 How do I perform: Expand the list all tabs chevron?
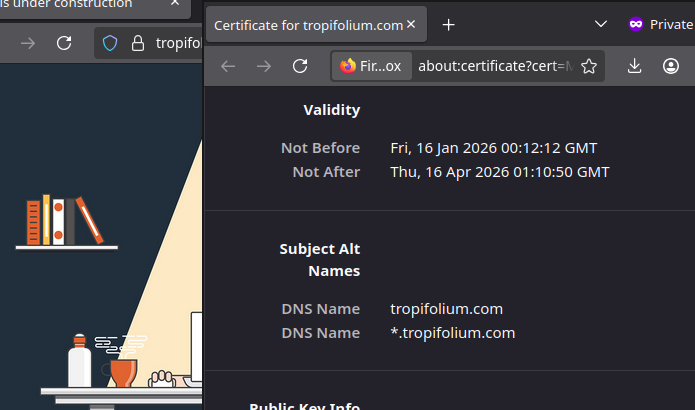(x=600, y=24)
